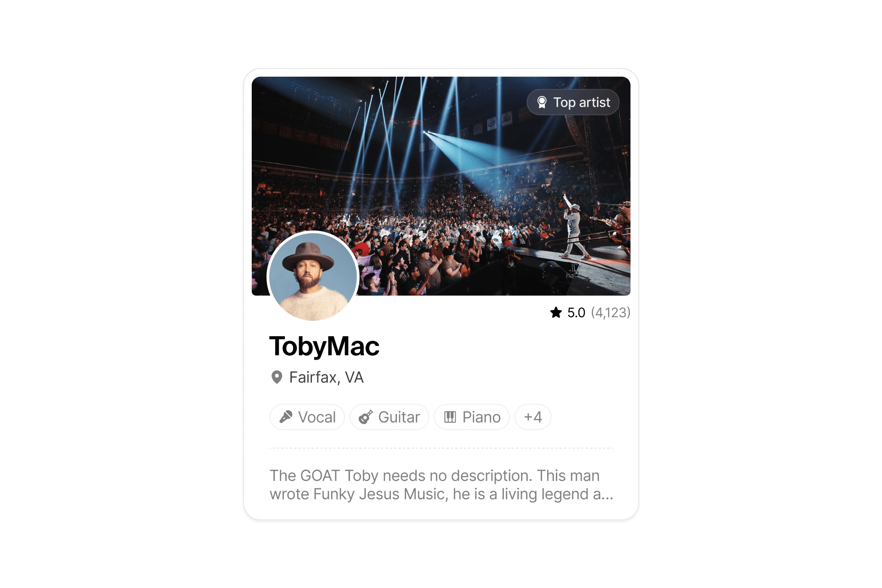Click the dotted divider above description
The height and width of the screenshot is (588, 882).
441,448
